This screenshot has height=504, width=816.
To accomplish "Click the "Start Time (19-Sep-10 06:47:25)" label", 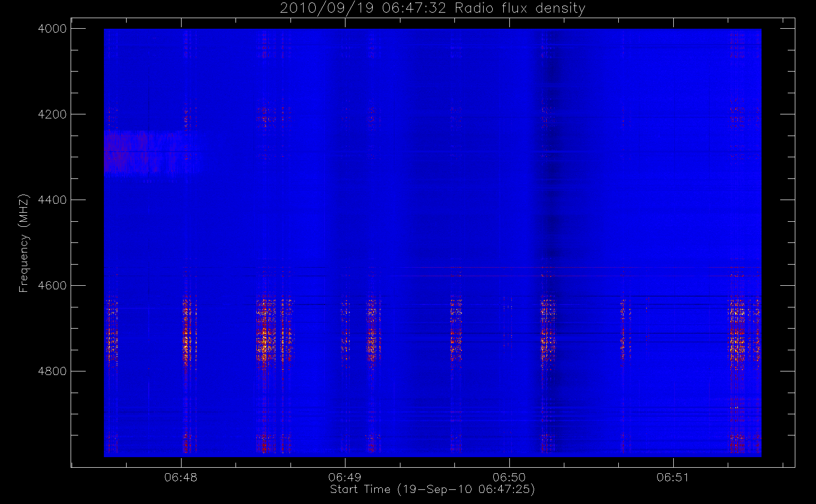I will [432, 489].
